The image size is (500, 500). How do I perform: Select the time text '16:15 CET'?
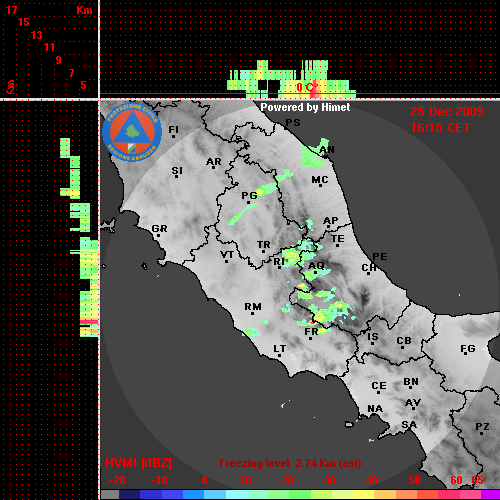(440, 128)
